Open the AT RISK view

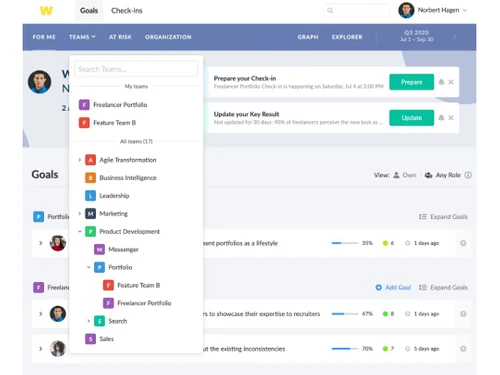120,37
